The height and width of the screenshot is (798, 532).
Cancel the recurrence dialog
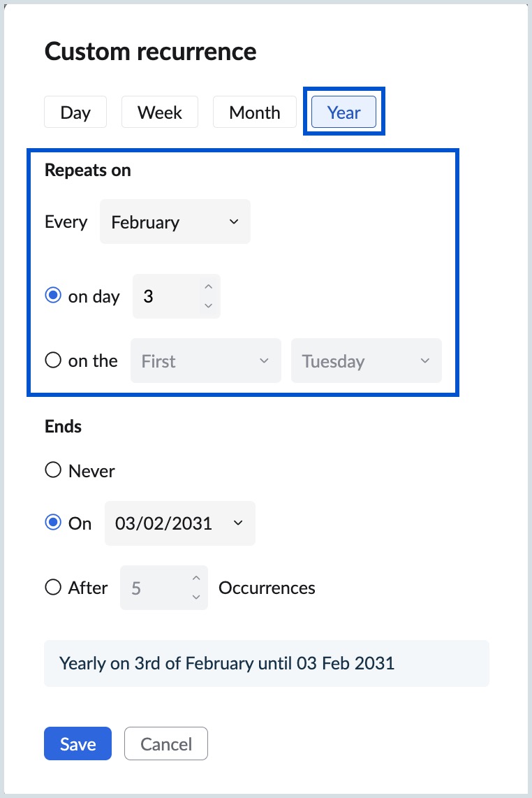tap(165, 743)
